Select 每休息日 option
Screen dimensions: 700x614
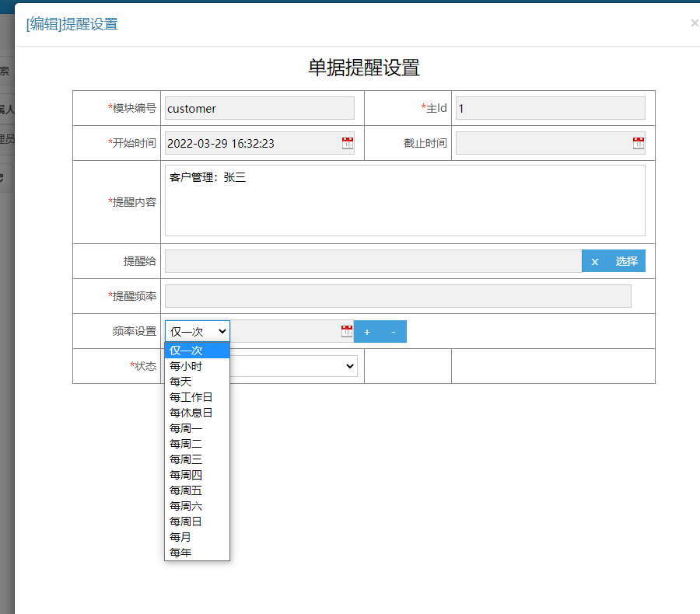coord(198,413)
